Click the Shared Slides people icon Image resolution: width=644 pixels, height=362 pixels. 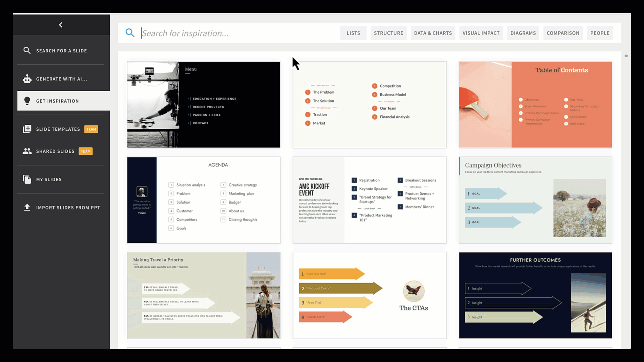click(x=27, y=151)
